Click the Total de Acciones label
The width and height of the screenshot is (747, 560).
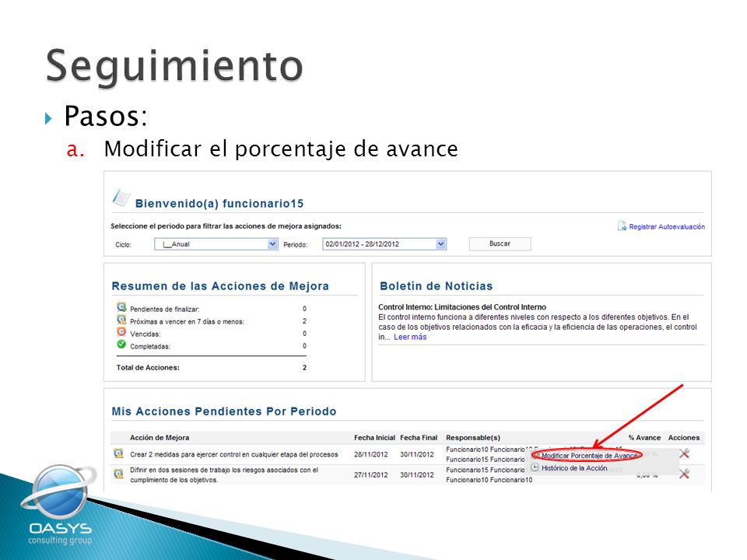(148, 368)
